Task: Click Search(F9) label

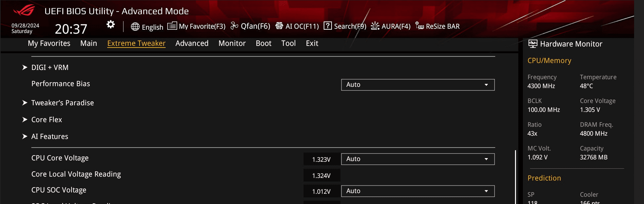Action: (x=350, y=26)
